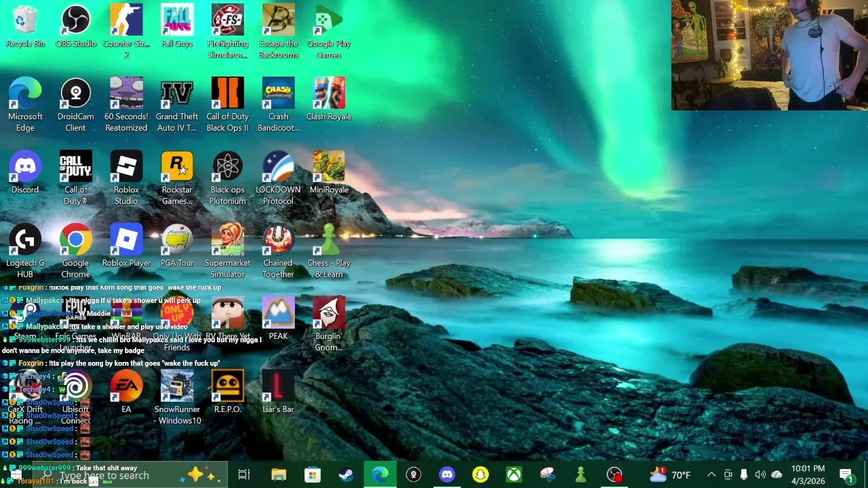
Task: Launch OBS Studio from the desktop
Action: tap(75, 27)
